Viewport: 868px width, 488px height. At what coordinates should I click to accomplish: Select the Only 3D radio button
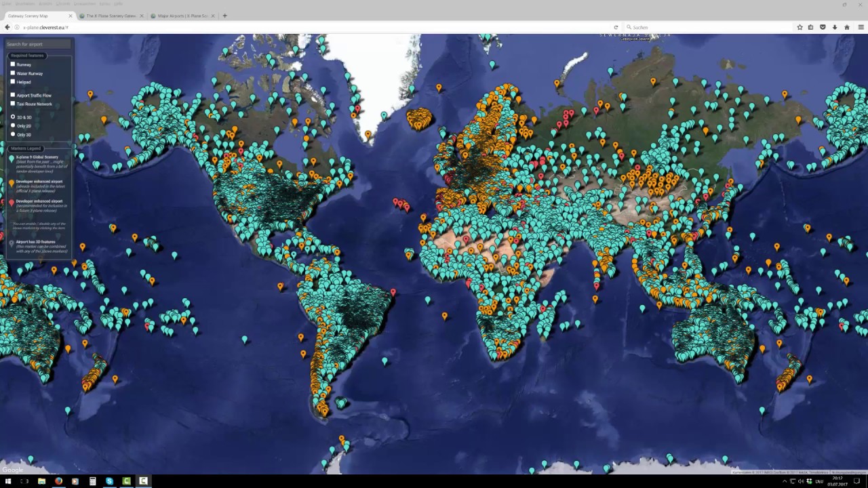(x=12, y=135)
